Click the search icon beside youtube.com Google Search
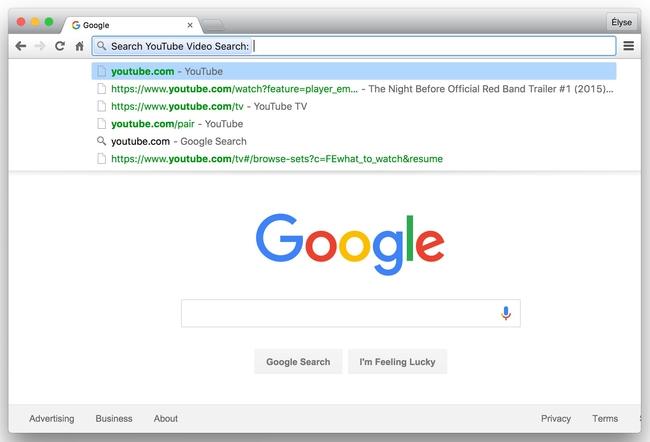This screenshot has height=442, width=650. tap(101, 141)
